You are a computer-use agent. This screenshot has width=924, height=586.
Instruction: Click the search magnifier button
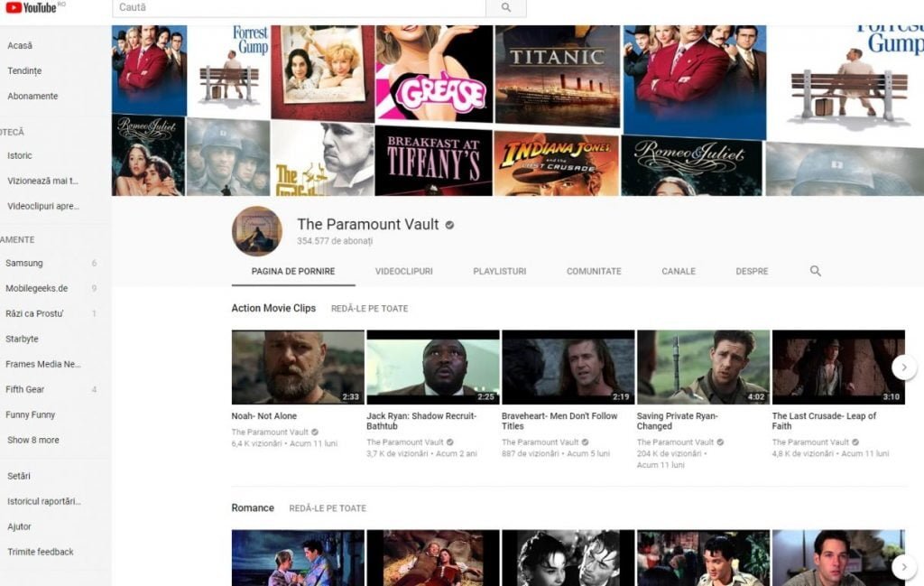point(506,7)
